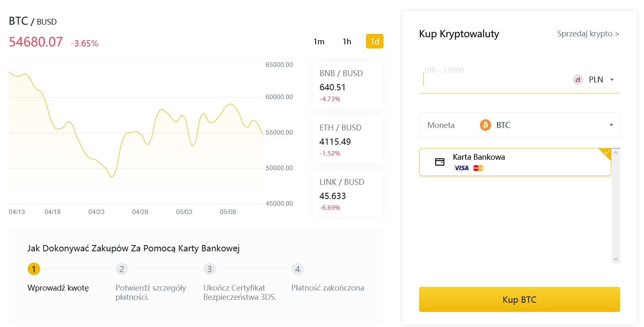Click step circle 3 for 3DS certification

tap(209, 269)
